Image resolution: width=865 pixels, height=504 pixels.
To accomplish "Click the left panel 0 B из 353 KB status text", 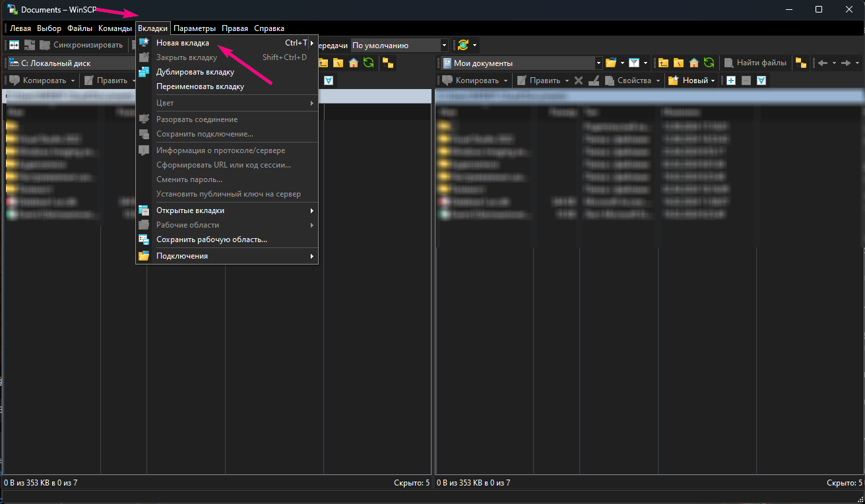I will click(41, 483).
